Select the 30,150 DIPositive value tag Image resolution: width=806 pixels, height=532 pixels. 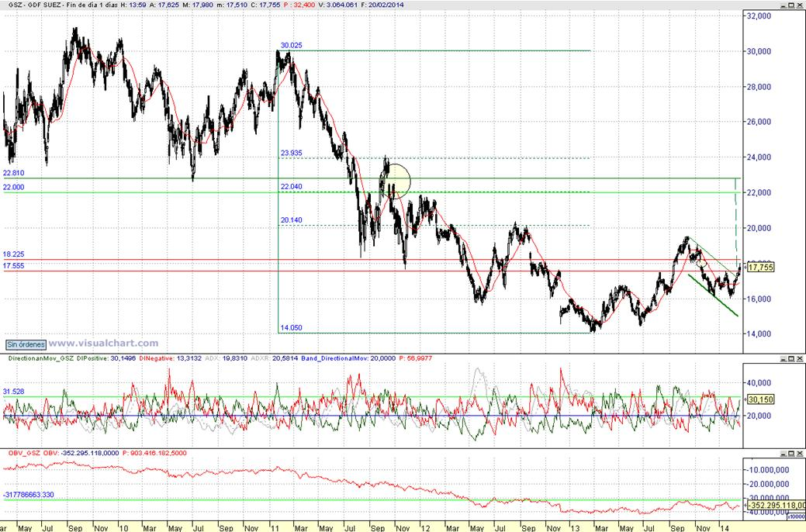point(759,399)
